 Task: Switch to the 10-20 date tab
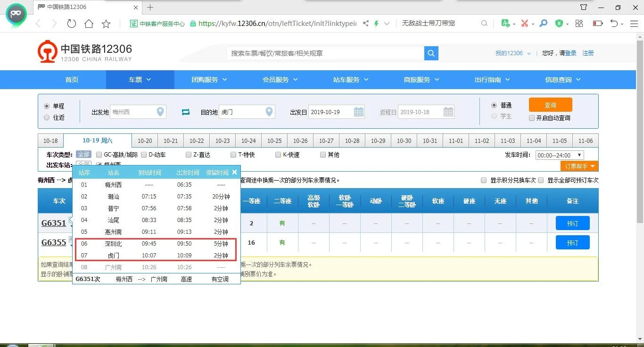(144, 140)
